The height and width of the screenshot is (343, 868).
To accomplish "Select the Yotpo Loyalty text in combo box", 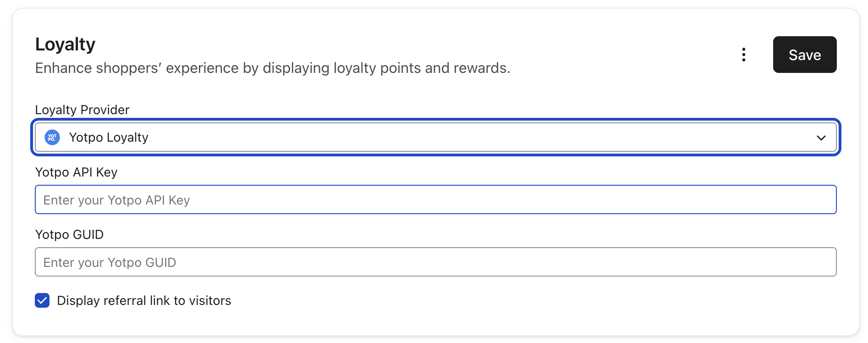I will click(x=109, y=137).
